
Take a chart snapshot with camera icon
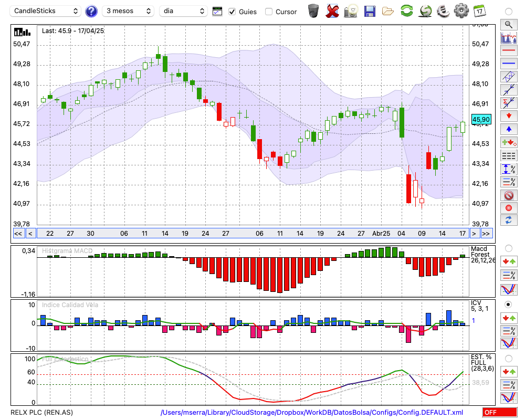pos(351,11)
